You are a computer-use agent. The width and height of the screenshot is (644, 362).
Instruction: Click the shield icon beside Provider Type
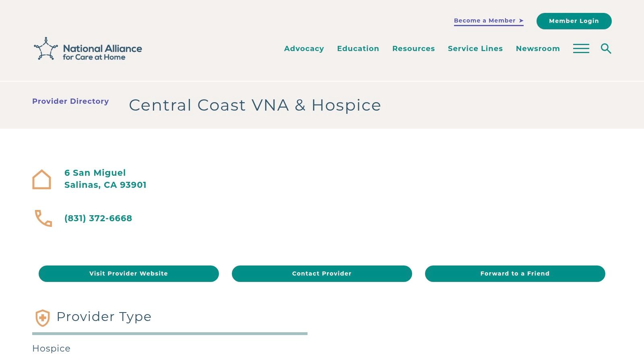point(42,318)
